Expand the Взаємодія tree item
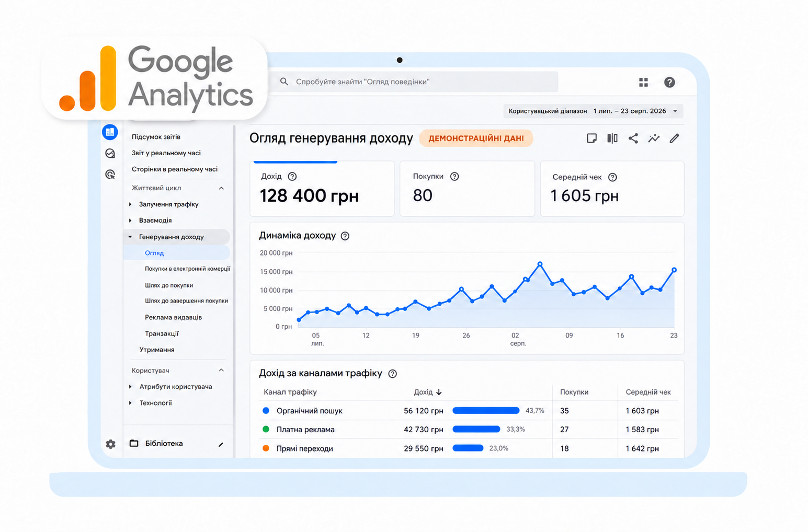This screenshot has width=808, height=532. 131,221
